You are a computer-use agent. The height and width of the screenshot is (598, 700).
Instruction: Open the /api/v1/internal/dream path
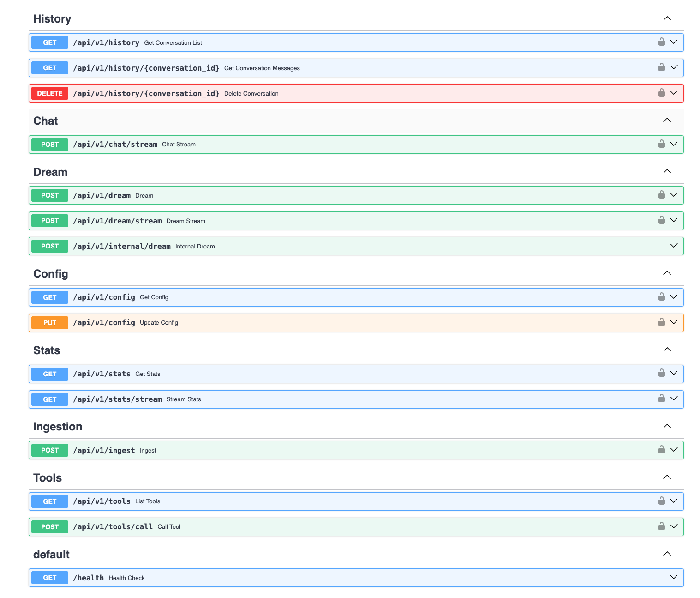pyautogui.click(x=122, y=246)
